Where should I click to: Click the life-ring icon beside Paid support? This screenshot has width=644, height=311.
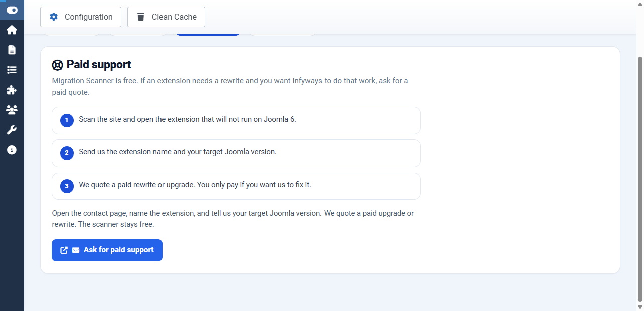[58, 65]
